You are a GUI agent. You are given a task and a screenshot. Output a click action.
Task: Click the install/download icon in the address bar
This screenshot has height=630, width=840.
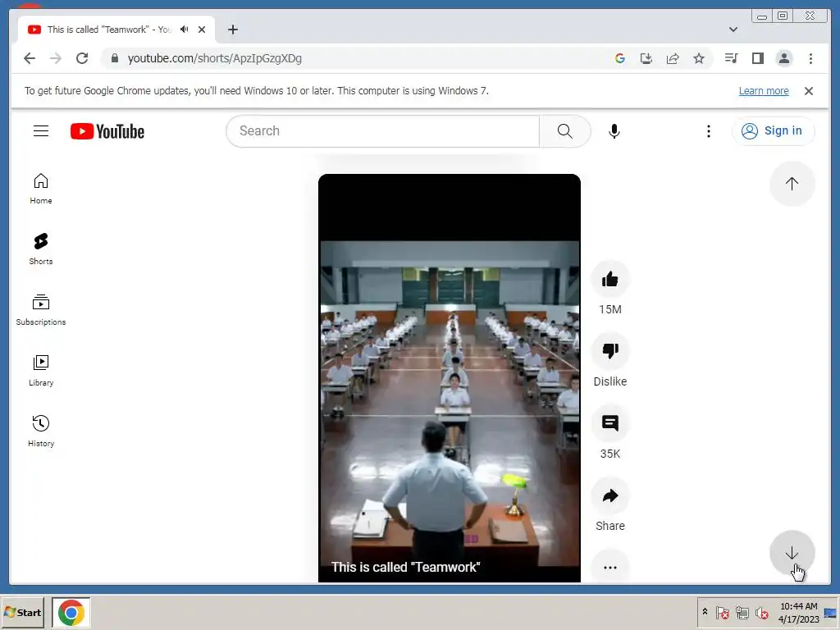pyautogui.click(x=646, y=58)
